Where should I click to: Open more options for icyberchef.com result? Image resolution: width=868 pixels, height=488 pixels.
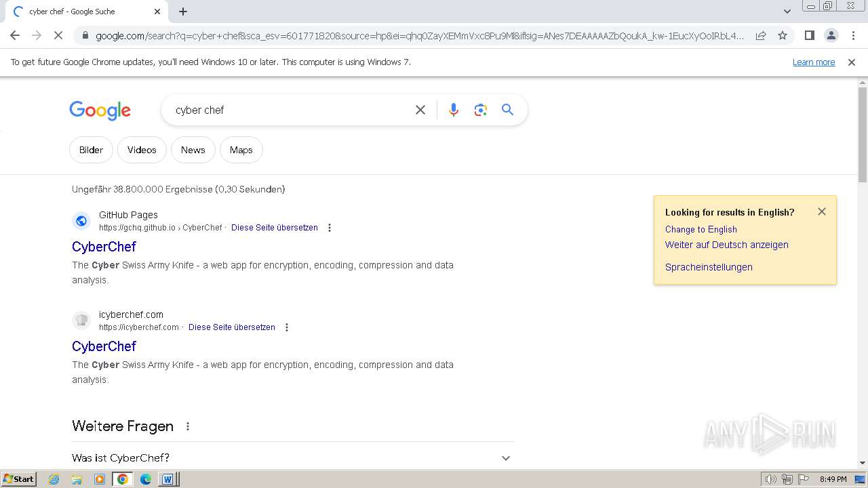pos(287,327)
